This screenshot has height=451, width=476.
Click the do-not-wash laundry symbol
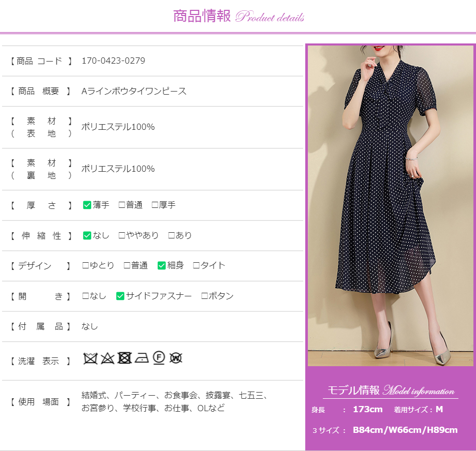pos(91,358)
